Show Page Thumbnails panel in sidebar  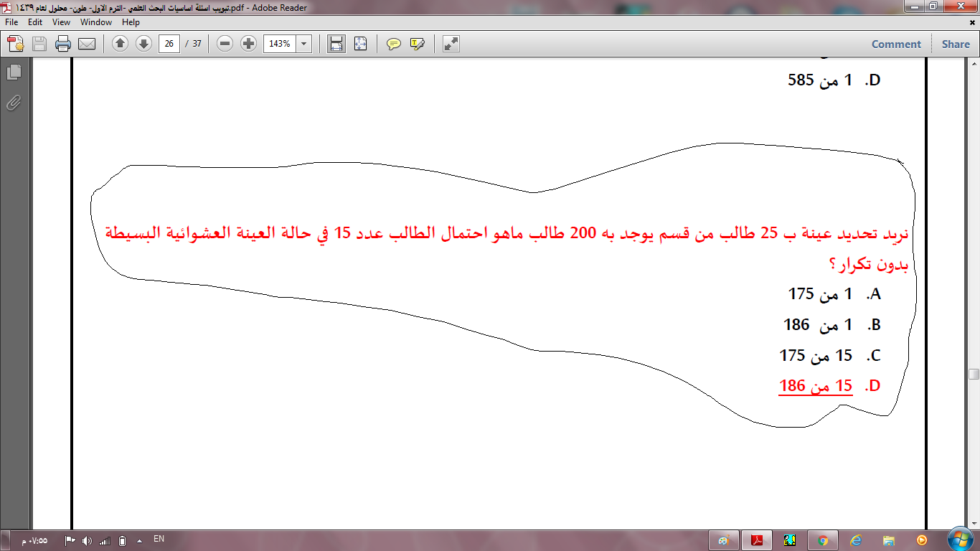pos(14,72)
